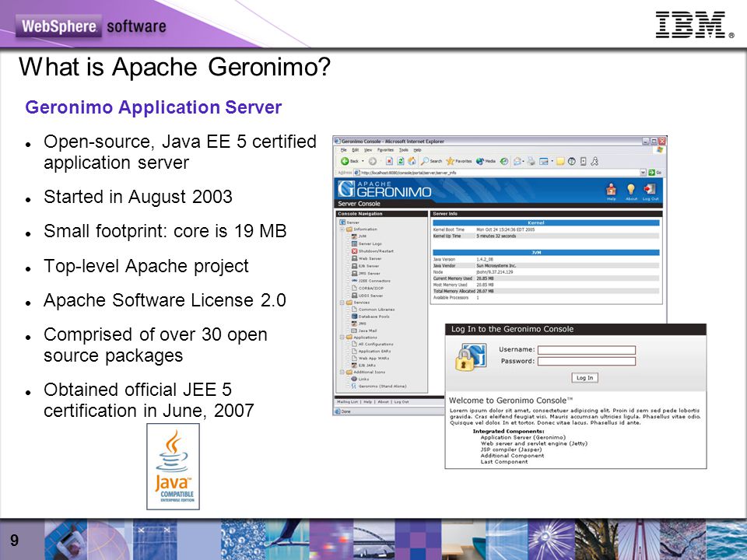Select Geronimo (Stand Alone) in navigation tree
Viewport: 747px width, 560px height.
coord(379,387)
